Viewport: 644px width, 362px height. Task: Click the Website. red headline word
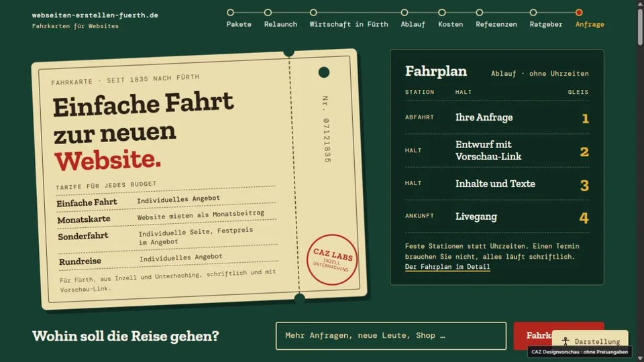pyautogui.click(x=107, y=160)
